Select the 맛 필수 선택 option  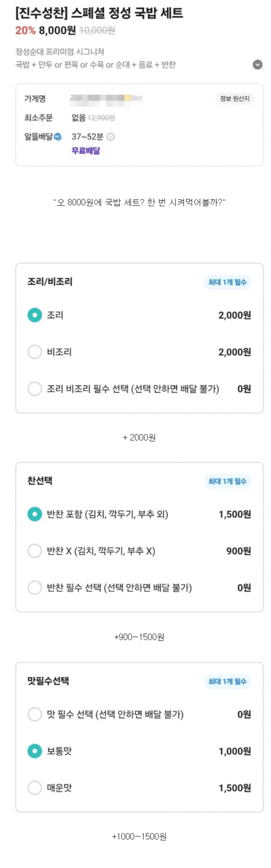(x=34, y=715)
